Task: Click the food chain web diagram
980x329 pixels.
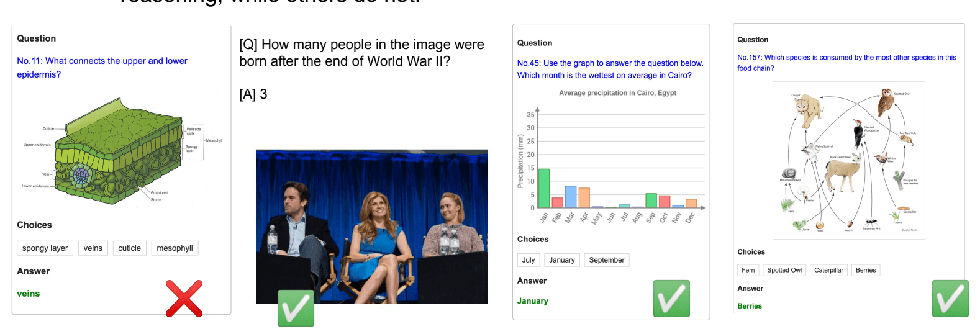Action: coord(849,160)
